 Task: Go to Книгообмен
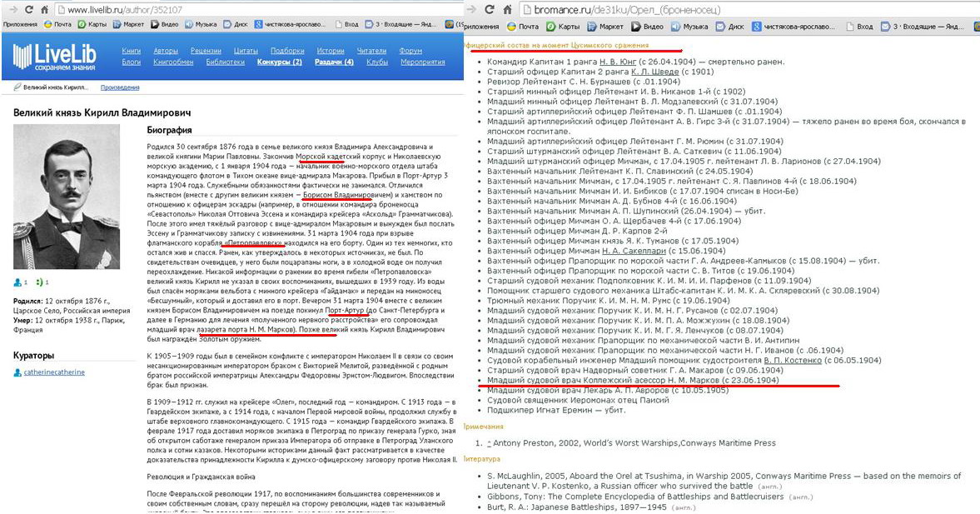[173, 62]
